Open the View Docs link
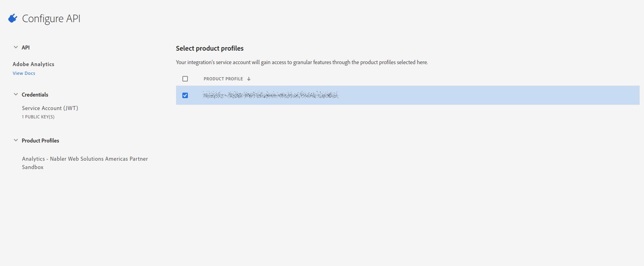This screenshot has width=644, height=266. (x=23, y=73)
